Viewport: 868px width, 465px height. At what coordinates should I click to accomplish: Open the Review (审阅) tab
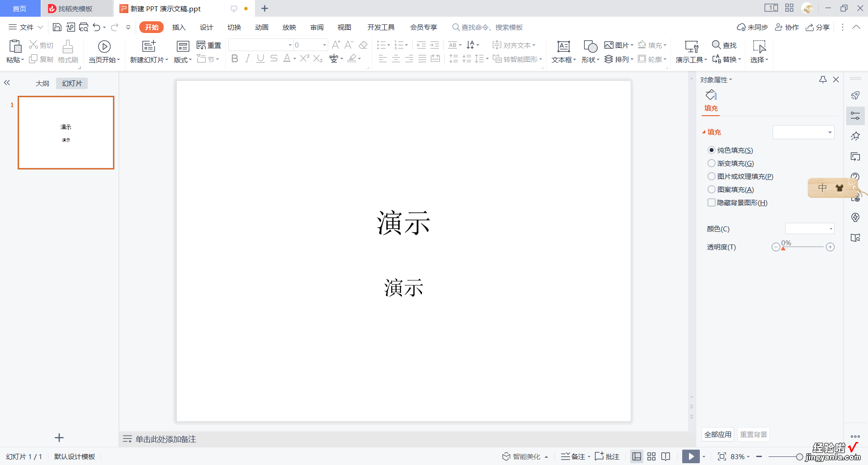(317, 27)
